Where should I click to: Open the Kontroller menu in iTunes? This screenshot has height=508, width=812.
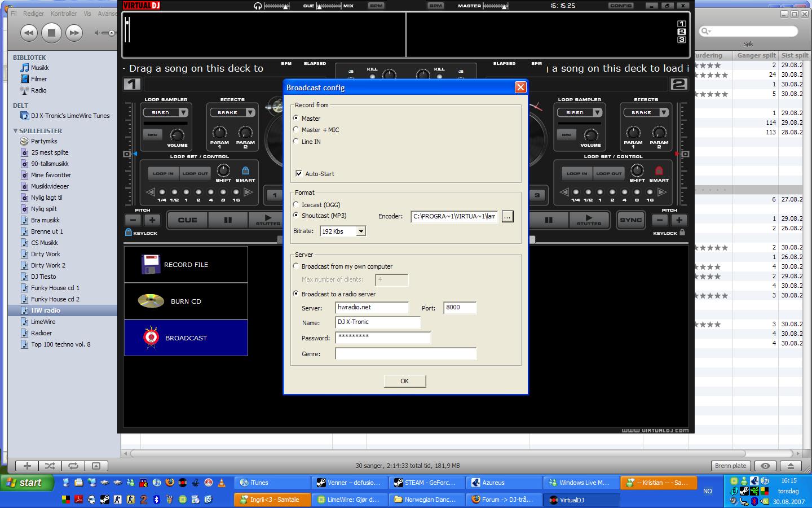click(x=64, y=14)
